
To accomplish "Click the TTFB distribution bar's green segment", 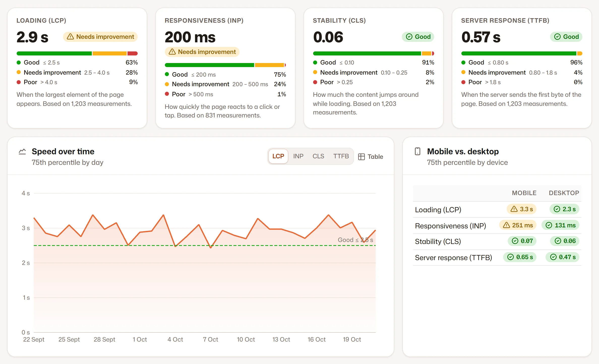I will [519, 53].
